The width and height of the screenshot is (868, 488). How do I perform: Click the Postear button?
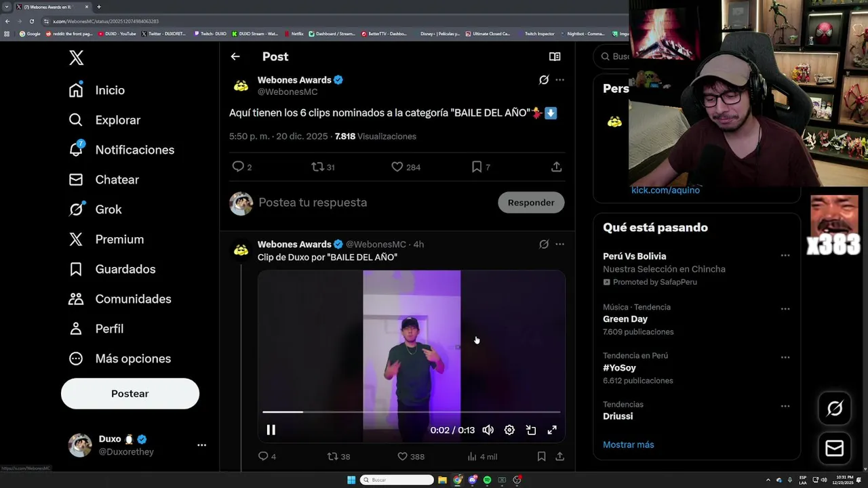tap(130, 394)
